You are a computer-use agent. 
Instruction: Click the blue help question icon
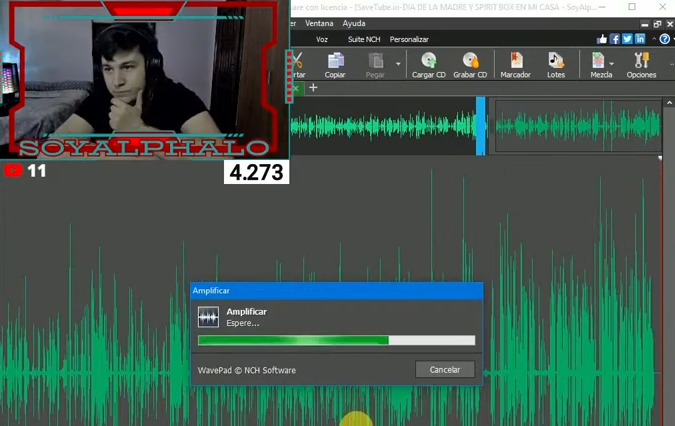[665, 39]
